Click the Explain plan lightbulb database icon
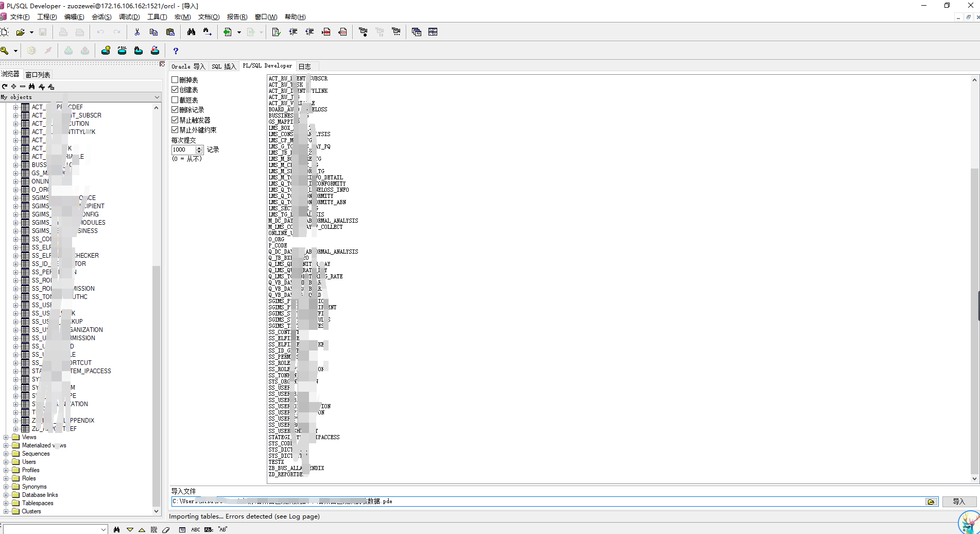Image resolution: width=980 pixels, height=534 pixels. coord(106,51)
